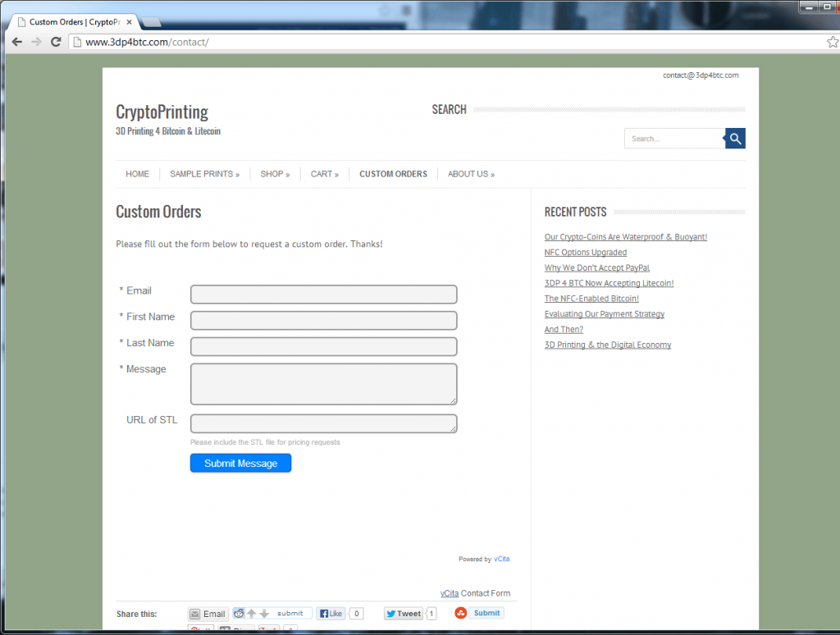Click the Facebook Like button
Image resolution: width=840 pixels, height=635 pixels.
tap(331, 614)
